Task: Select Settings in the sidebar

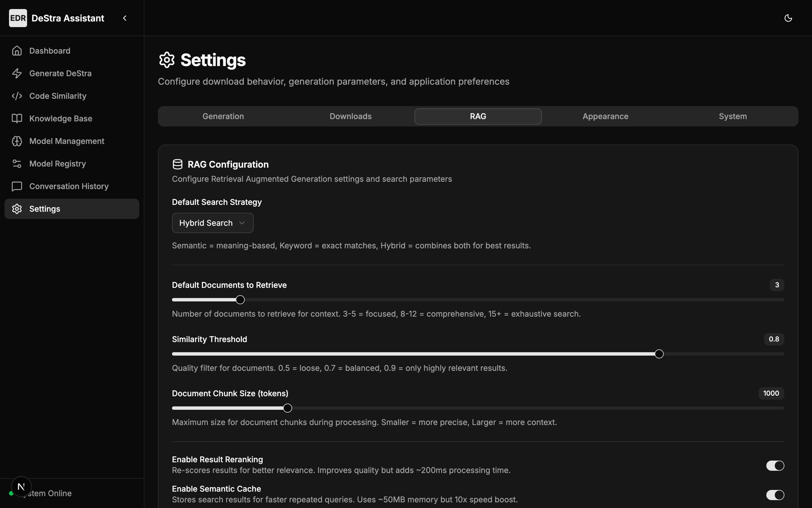Action: [72, 209]
